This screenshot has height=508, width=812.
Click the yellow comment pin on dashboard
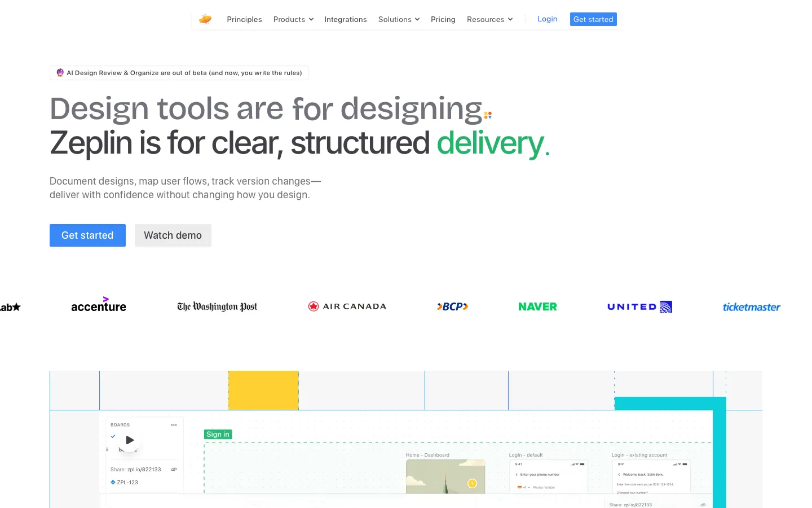point(473,483)
